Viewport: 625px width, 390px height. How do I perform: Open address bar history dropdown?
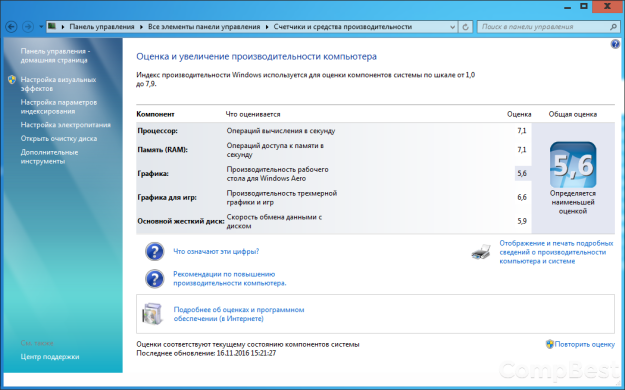452,27
